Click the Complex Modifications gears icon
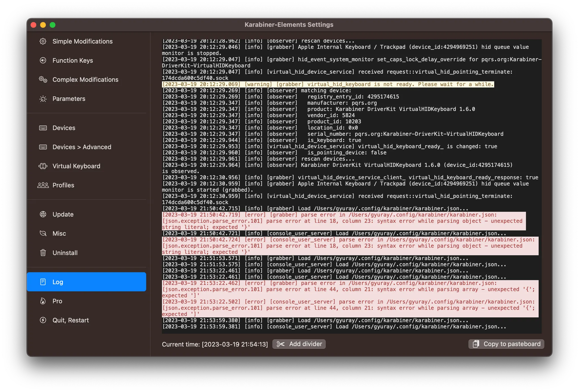 (x=43, y=79)
